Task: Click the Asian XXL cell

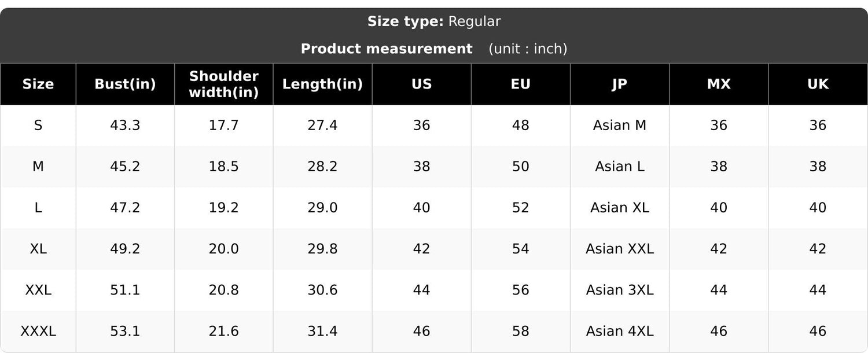Action: tap(620, 249)
